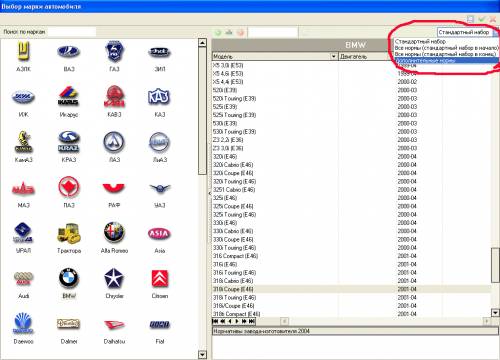Viewport: 500px width, 360px height.
Task: Select the 318i Coupe (E46) row
Action: [x=351, y=289]
